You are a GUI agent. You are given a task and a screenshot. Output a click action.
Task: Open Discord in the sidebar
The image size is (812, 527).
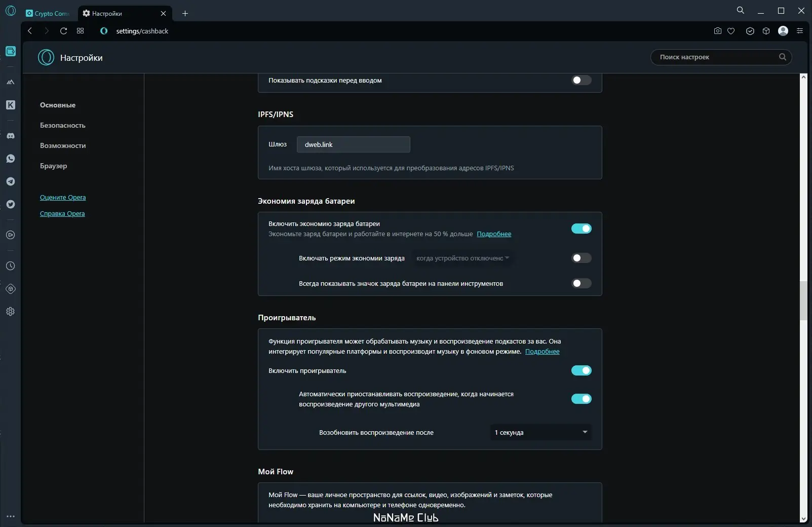point(11,136)
